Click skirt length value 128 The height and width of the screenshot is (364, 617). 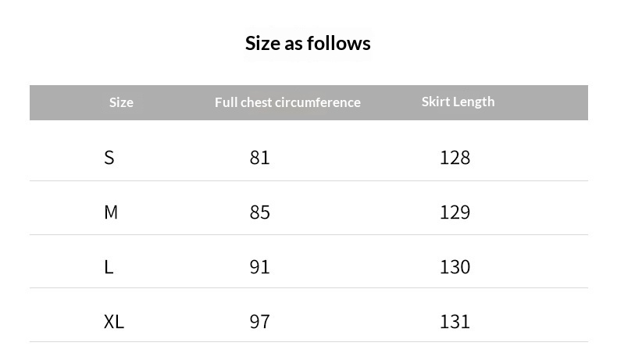[x=455, y=158]
